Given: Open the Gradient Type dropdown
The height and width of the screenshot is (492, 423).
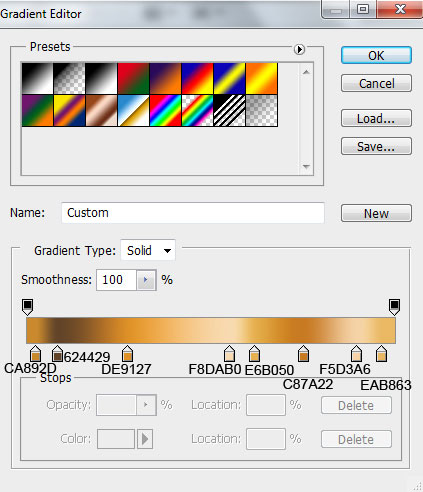Looking at the screenshot, I should coord(148,250).
